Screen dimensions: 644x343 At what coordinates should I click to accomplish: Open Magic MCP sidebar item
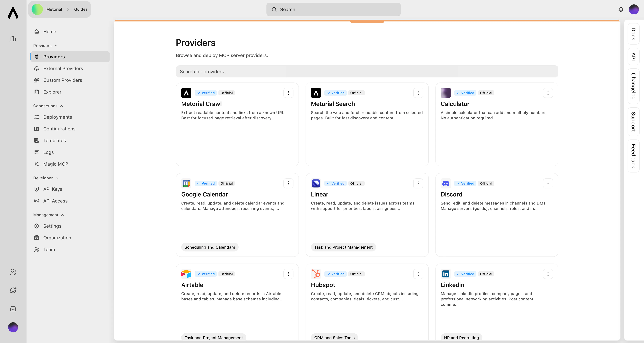tap(56, 164)
